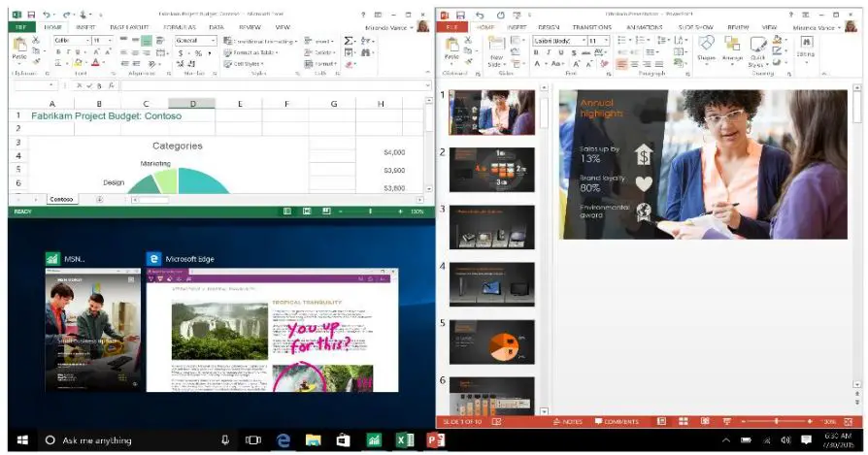
Task: Toggle the highlighted align left button in PowerPoint
Action: point(621,64)
